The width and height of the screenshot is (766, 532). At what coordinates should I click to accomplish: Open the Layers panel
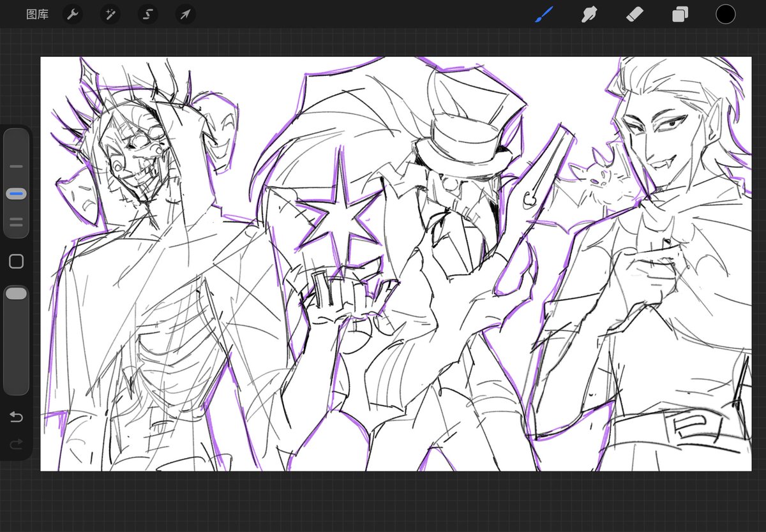[x=679, y=14]
